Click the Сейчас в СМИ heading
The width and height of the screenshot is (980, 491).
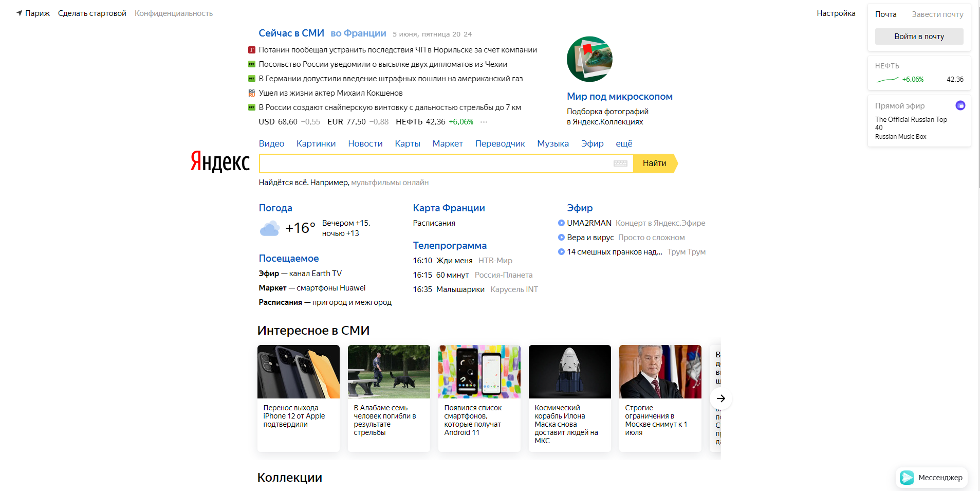click(291, 33)
